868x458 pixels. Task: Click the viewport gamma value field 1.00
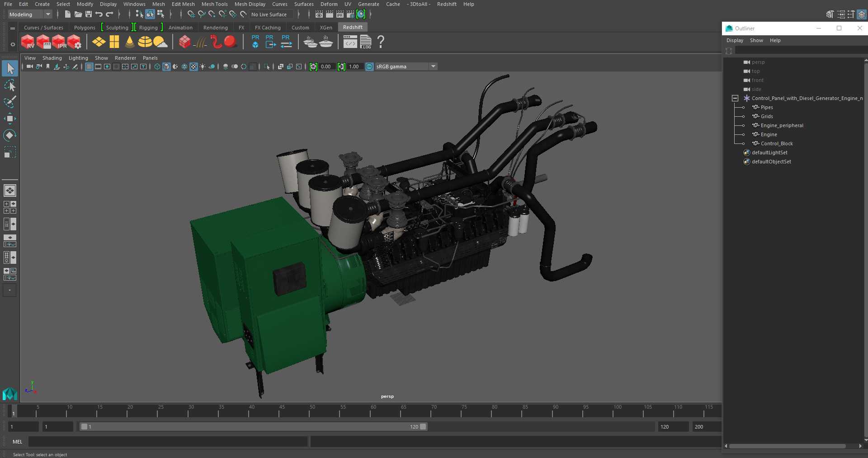(354, 67)
